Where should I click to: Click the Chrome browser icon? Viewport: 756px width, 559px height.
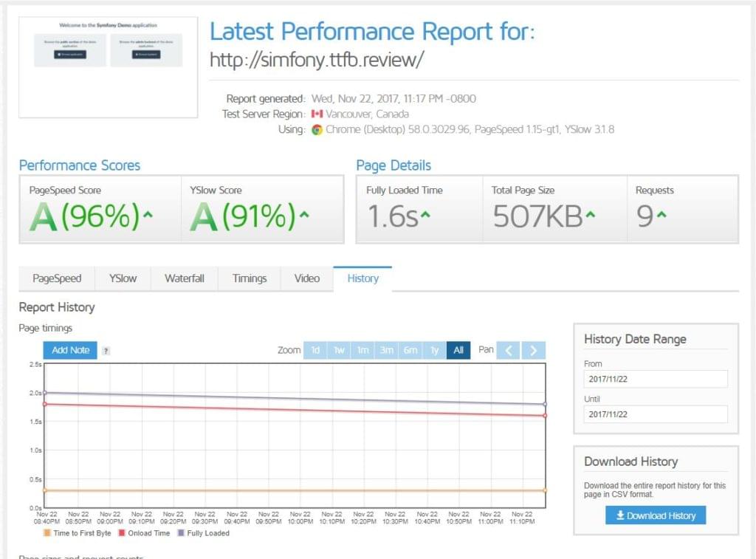(x=317, y=129)
